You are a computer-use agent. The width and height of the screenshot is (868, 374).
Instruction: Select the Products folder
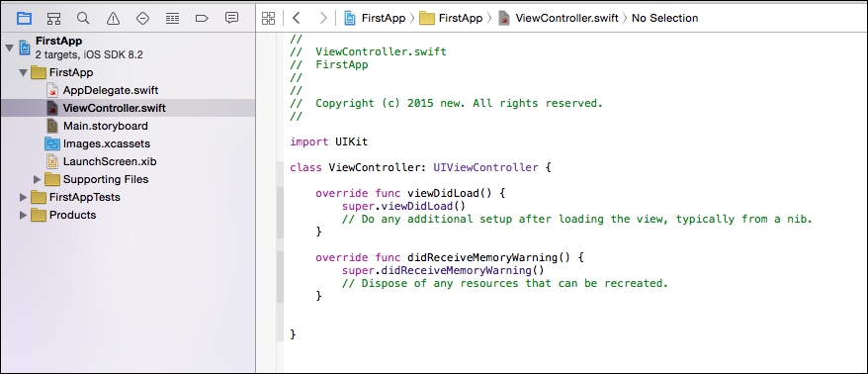pos(72,215)
